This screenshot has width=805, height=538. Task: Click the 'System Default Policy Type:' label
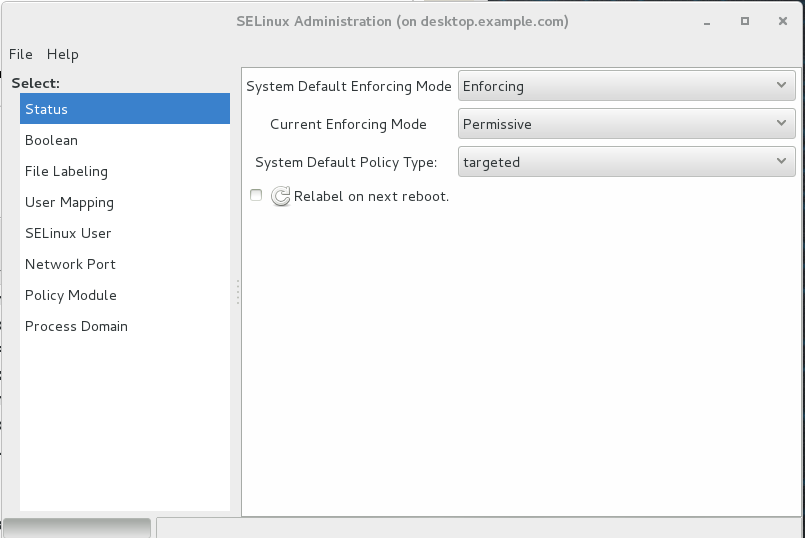346,162
